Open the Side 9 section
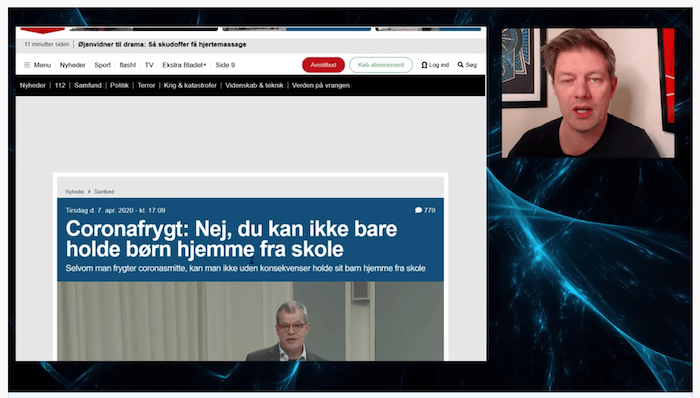This screenshot has height=398, width=700. click(225, 65)
